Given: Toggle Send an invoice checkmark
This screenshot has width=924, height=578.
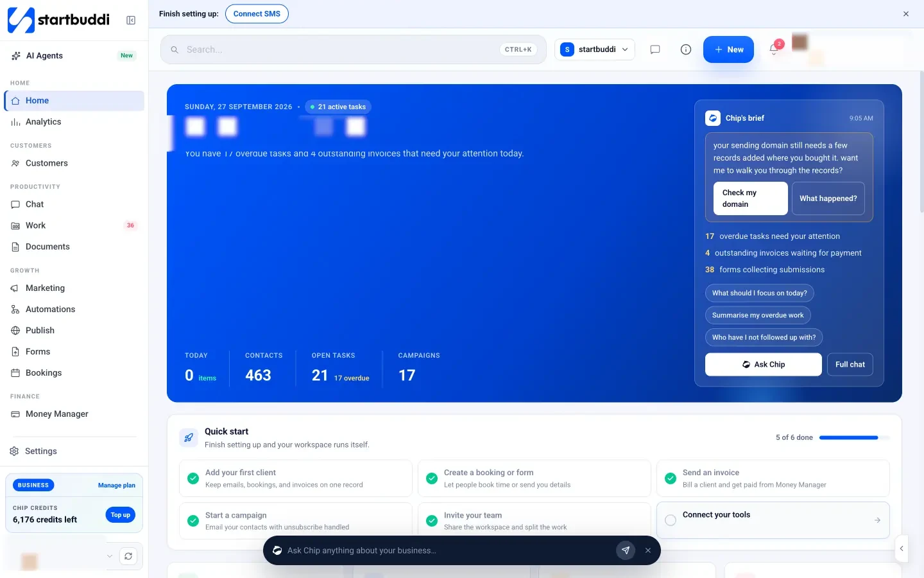Looking at the screenshot, I should coord(671,478).
